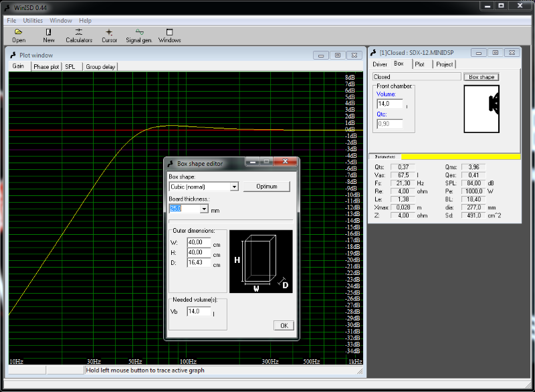Open the File menu
The width and height of the screenshot is (535, 392).
click(x=11, y=21)
